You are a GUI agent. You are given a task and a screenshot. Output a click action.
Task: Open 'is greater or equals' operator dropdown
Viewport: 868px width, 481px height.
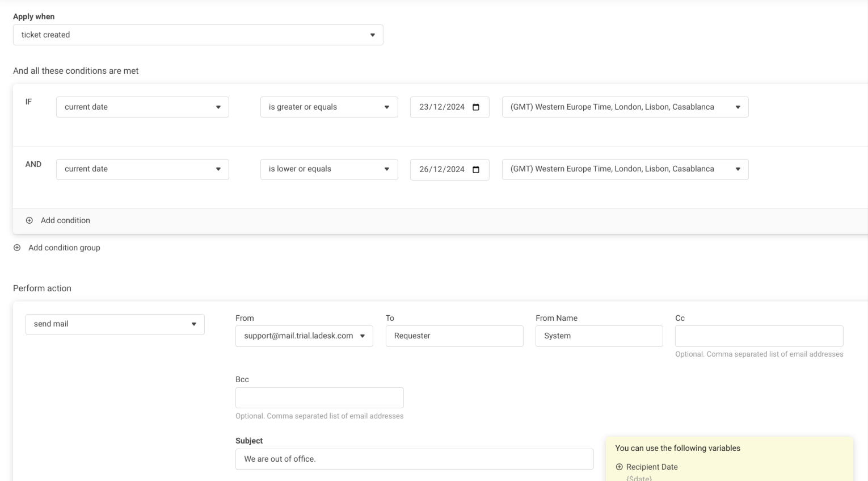coord(329,107)
